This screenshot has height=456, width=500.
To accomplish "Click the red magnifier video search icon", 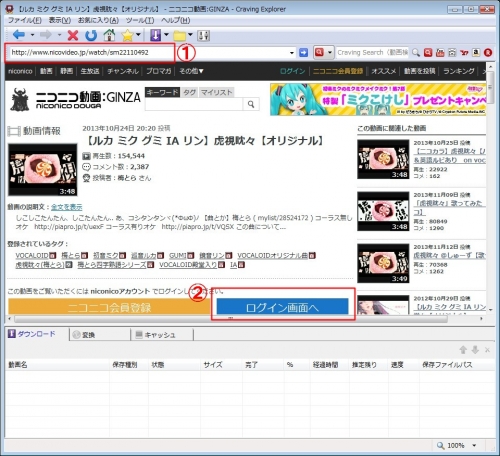I will tap(428, 52).
